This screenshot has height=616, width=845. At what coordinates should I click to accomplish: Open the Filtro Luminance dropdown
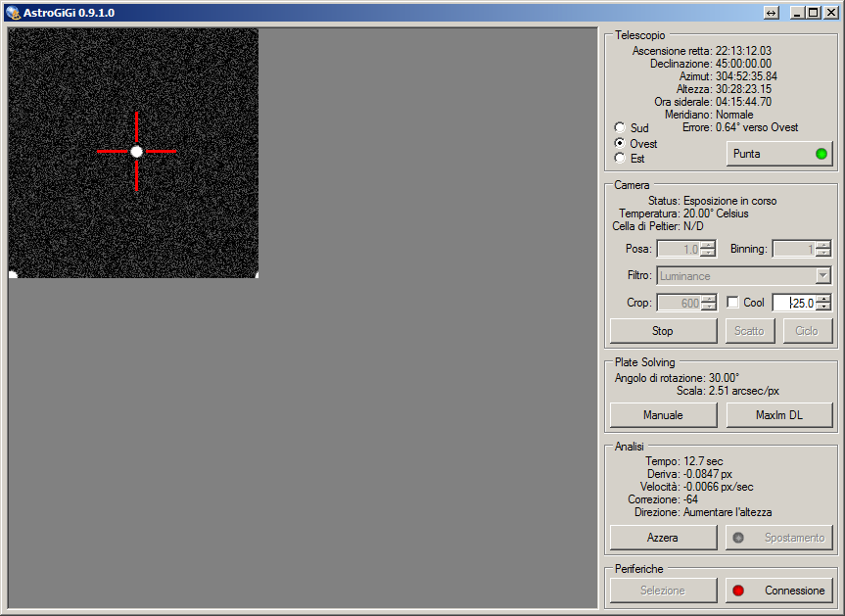[822, 276]
